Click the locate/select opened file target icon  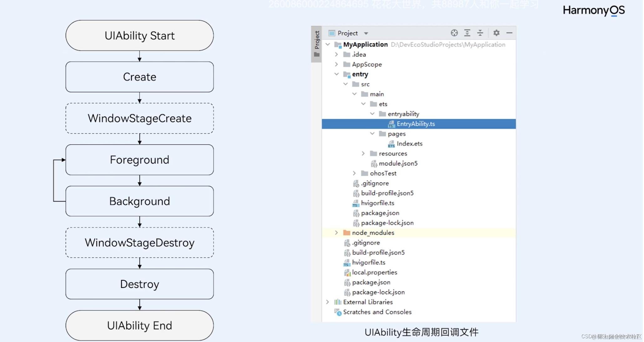click(x=454, y=33)
